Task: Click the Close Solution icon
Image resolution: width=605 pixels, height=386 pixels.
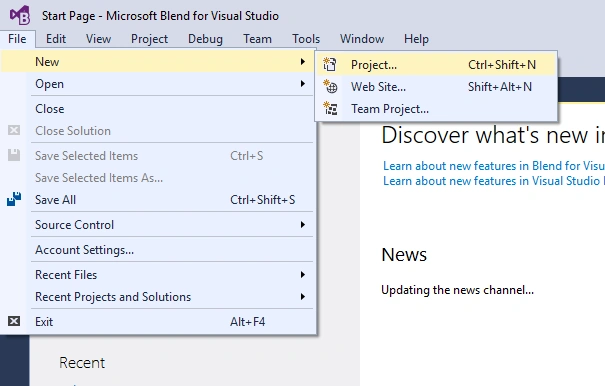Action: [x=14, y=130]
